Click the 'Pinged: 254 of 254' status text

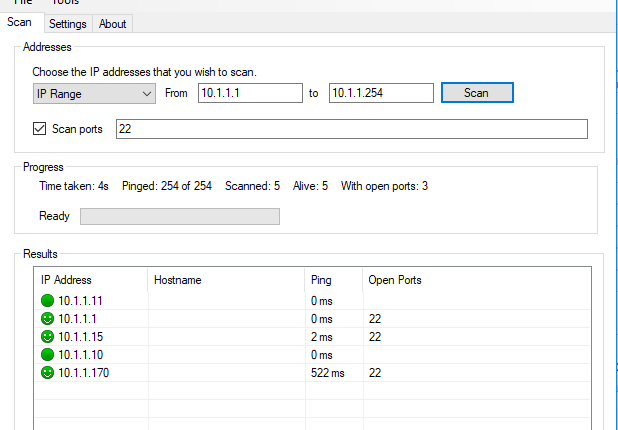(167, 186)
